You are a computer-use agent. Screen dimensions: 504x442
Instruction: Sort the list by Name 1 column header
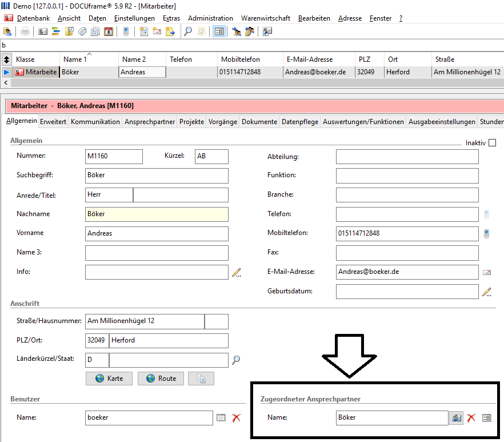tap(89, 59)
